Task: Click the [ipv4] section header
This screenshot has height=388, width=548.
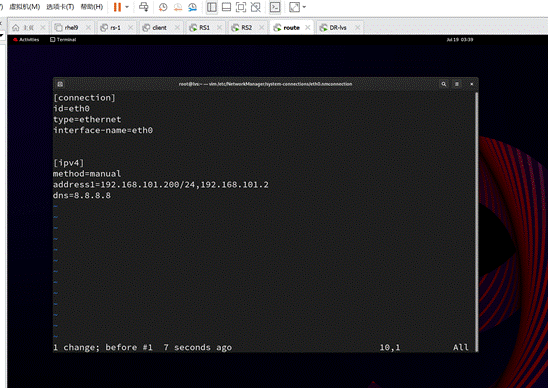Action: (68, 163)
